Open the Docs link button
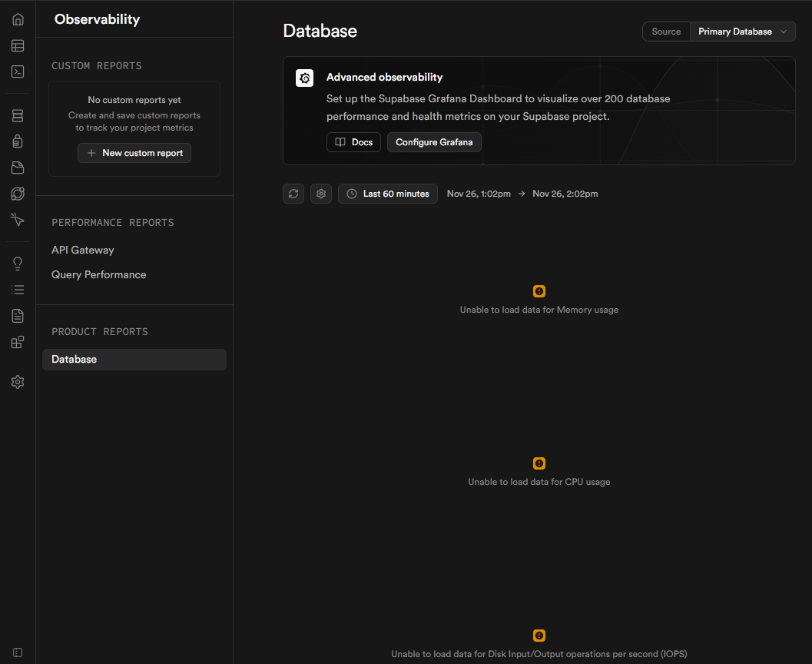 pos(353,142)
